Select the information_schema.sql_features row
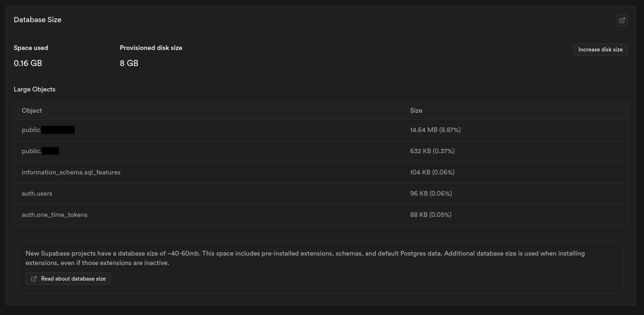 click(x=71, y=172)
